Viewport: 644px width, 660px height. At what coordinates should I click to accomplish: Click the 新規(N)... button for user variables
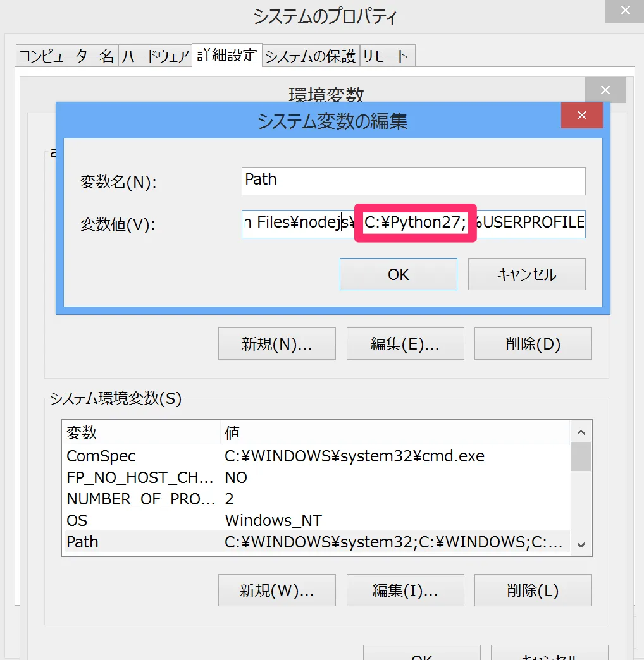coord(277,343)
